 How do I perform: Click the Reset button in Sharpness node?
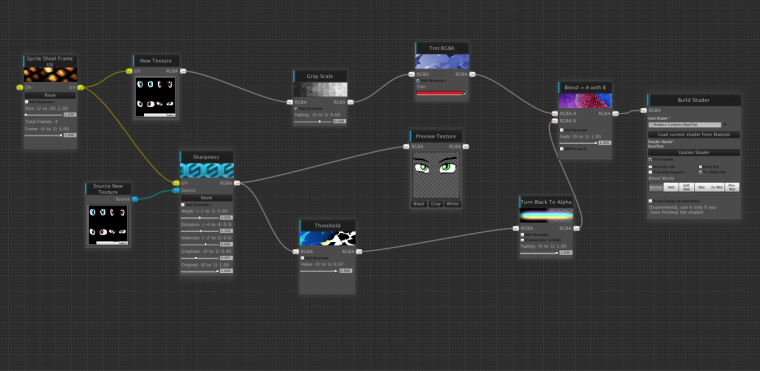coord(206,198)
